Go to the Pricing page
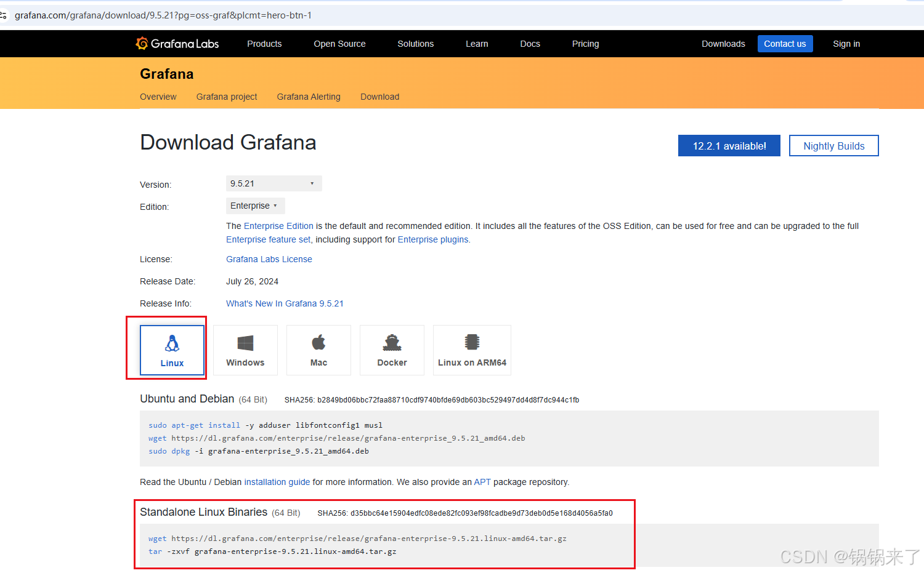This screenshot has height=573, width=924. point(585,44)
